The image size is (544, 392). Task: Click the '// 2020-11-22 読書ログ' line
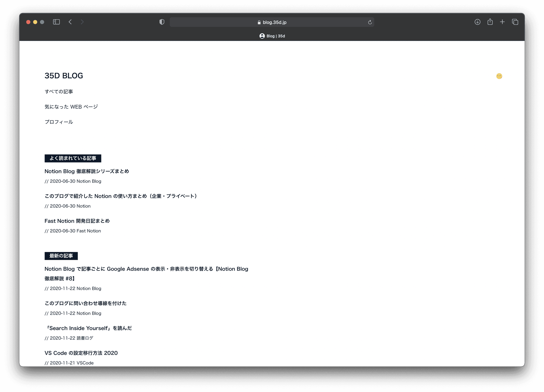[69, 338]
